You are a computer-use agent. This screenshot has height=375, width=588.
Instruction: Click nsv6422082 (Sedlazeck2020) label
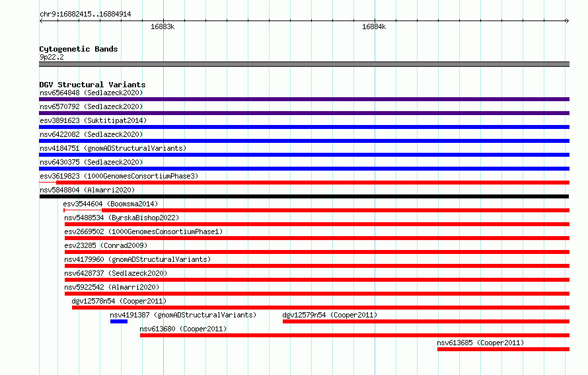click(x=91, y=134)
